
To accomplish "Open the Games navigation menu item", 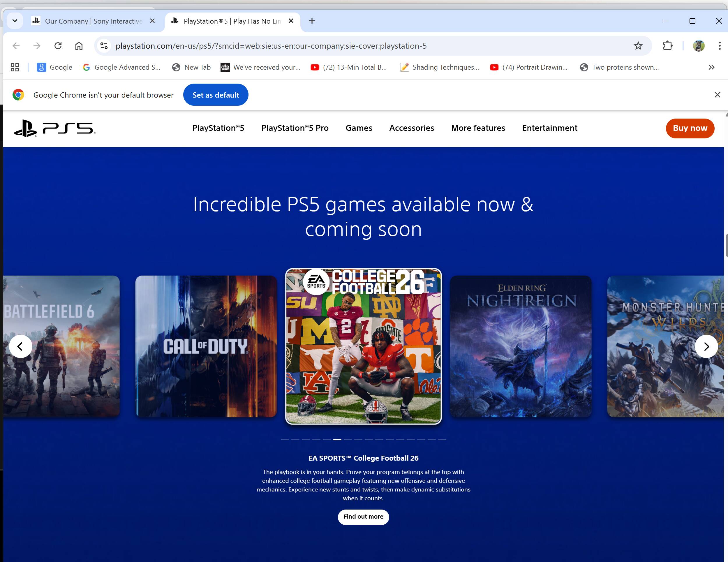I will [359, 128].
